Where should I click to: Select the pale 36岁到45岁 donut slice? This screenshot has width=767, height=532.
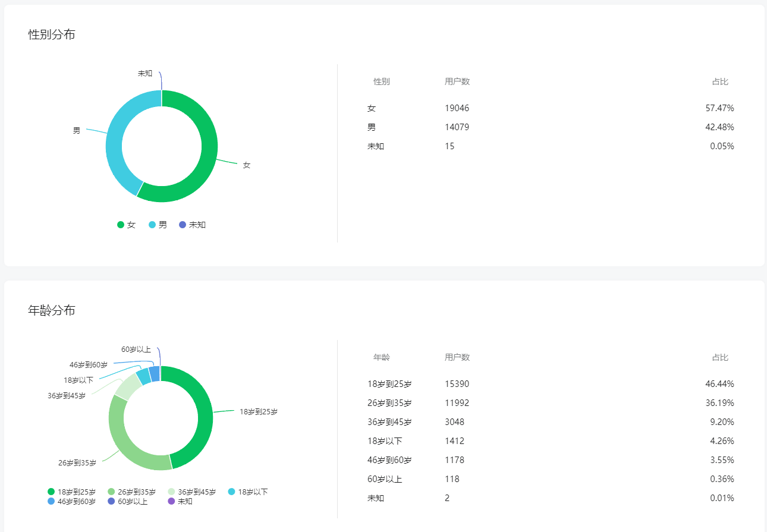click(127, 386)
